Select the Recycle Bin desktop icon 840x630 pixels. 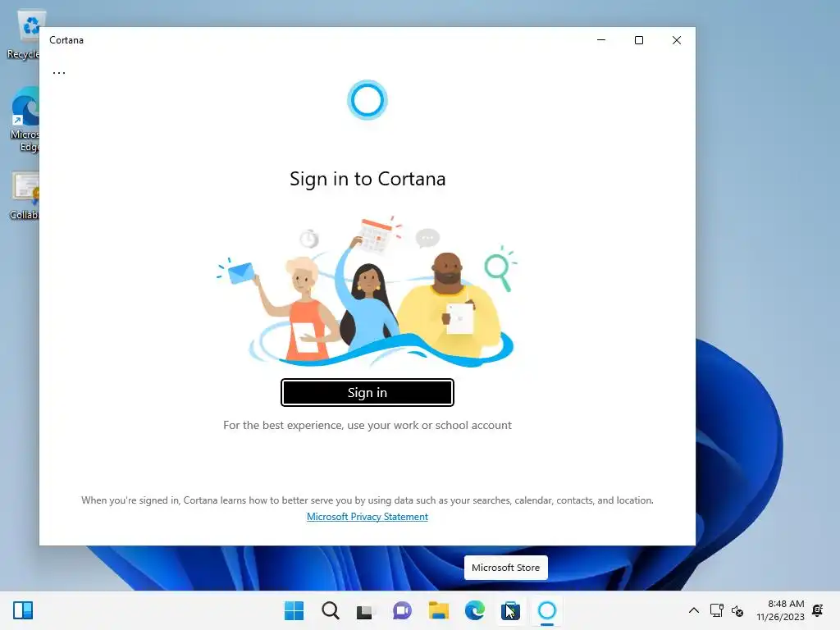pos(24,34)
